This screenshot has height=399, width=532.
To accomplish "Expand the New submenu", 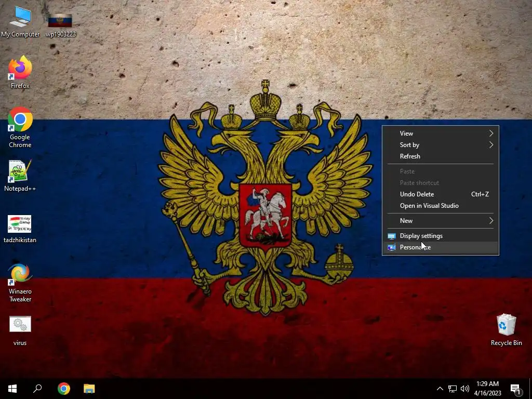I will point(441,220).
